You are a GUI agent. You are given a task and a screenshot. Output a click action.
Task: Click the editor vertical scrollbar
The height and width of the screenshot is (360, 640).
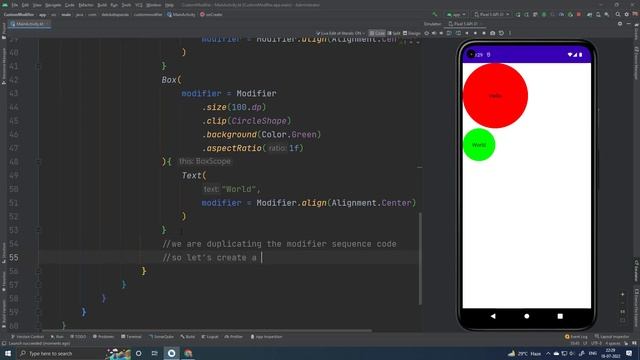coord(420,258)
